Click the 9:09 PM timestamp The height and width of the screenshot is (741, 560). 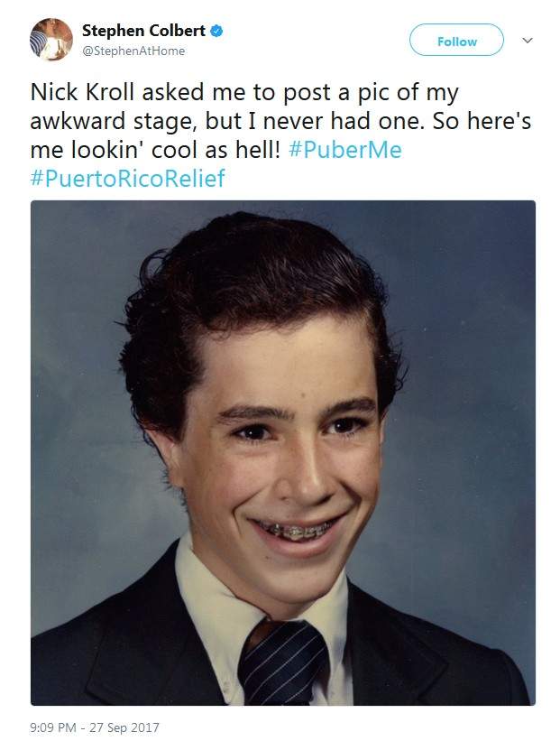point(55,727)
